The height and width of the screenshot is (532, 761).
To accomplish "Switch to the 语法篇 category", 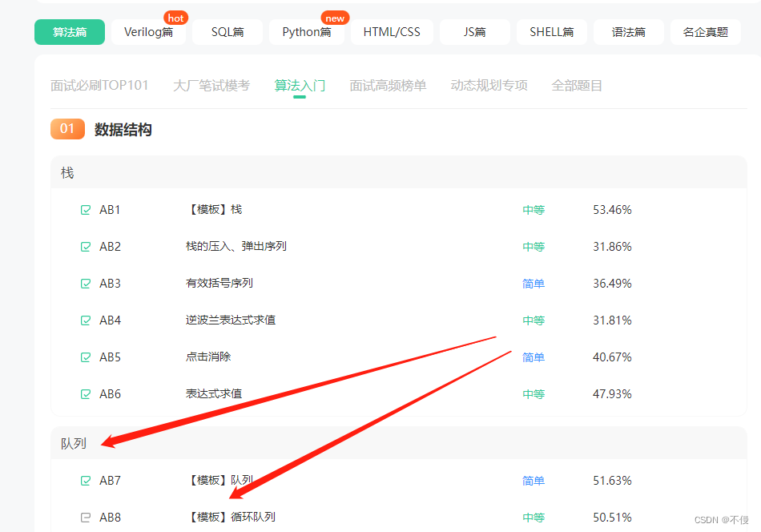I will (x=629, y=32).
